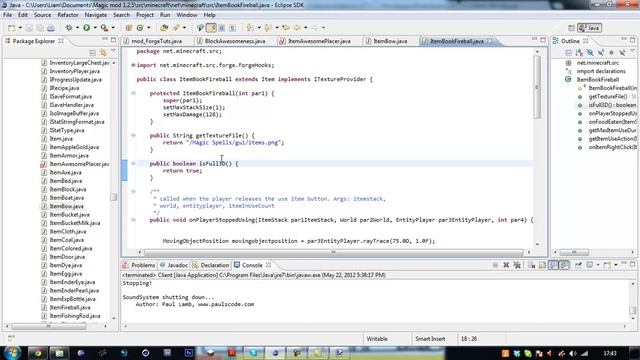Open the Navigate menu

click(x=96, y=15)
